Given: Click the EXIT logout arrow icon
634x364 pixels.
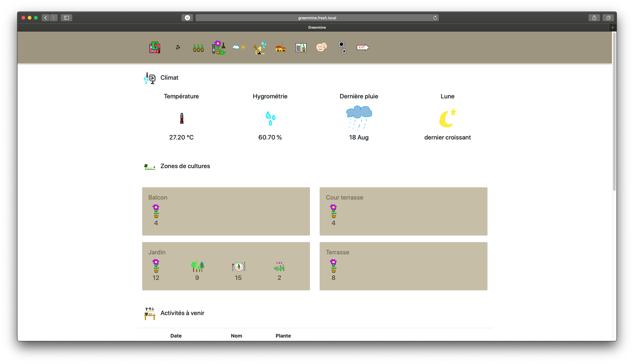Looking at the screenshot, I should [x=363, y=47].
